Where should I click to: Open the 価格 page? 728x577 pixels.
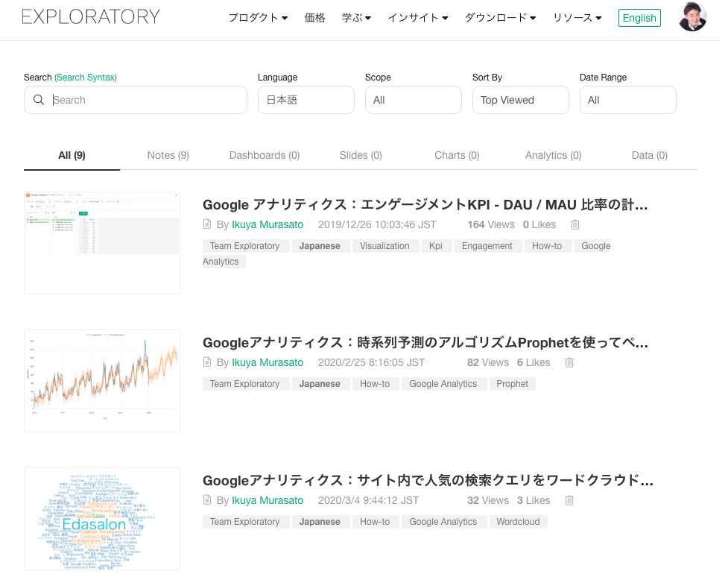(314, 18)
